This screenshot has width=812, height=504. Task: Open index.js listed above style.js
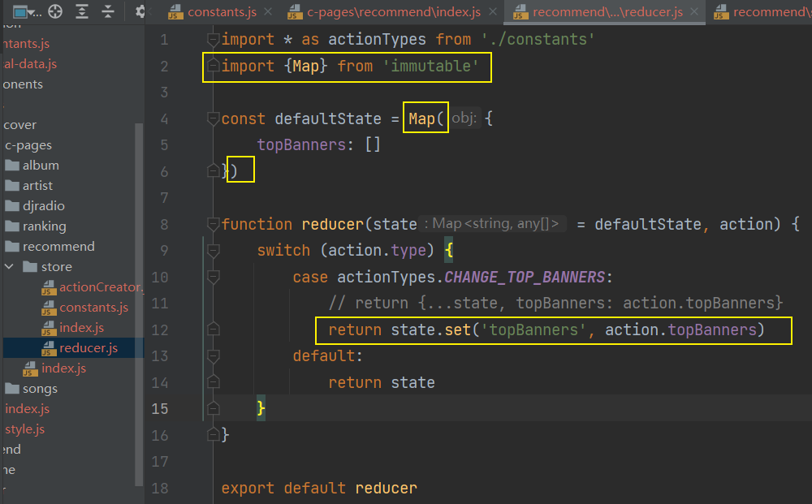[x=27, y=409]
